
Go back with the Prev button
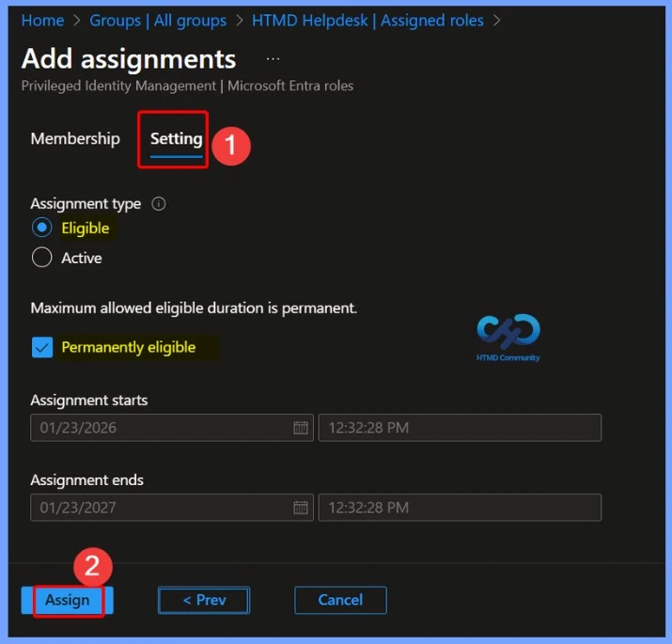coord(203,600)
